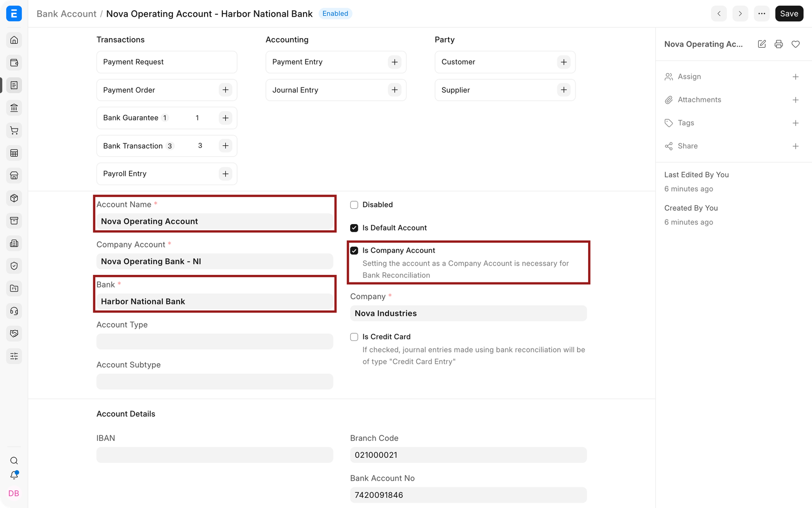
Task: Add a new Payment Entry with plus
Action: (395, 62)
